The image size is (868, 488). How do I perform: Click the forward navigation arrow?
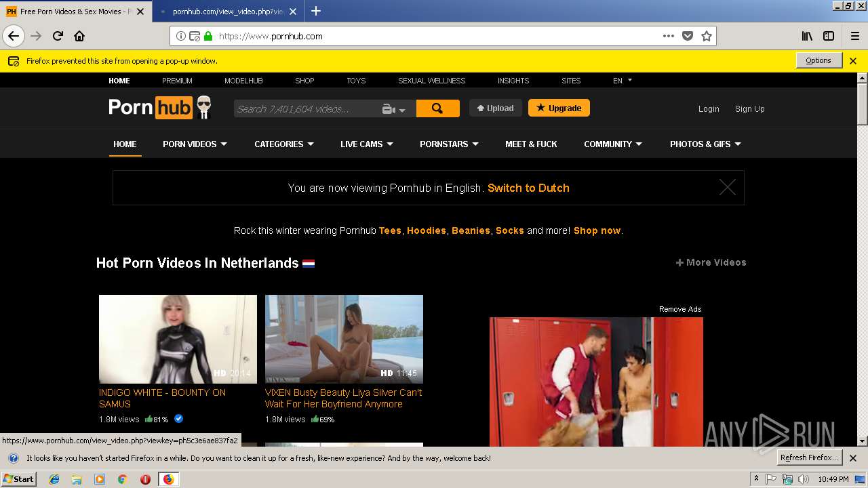click(x=36, y=36)
